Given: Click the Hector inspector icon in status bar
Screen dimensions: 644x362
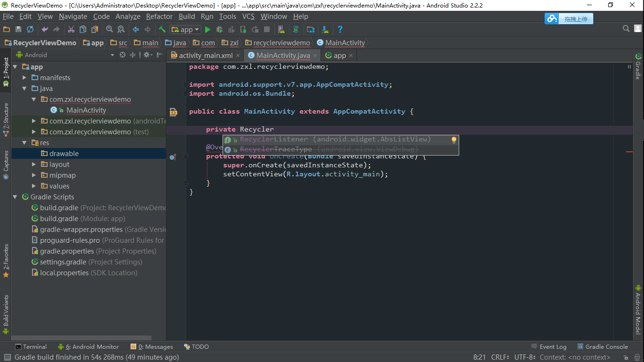Looking at the screenshot, I should point(637,358).
